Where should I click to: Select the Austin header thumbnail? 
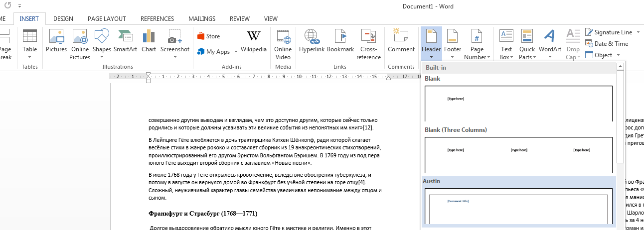pos(518,205)
